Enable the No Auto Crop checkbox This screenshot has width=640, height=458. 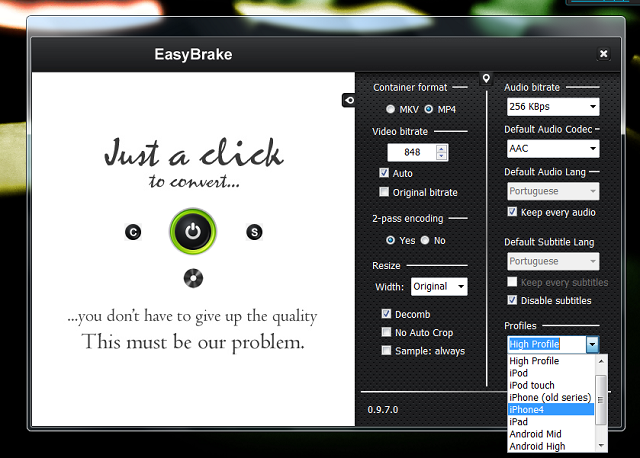tap(386, 332)
